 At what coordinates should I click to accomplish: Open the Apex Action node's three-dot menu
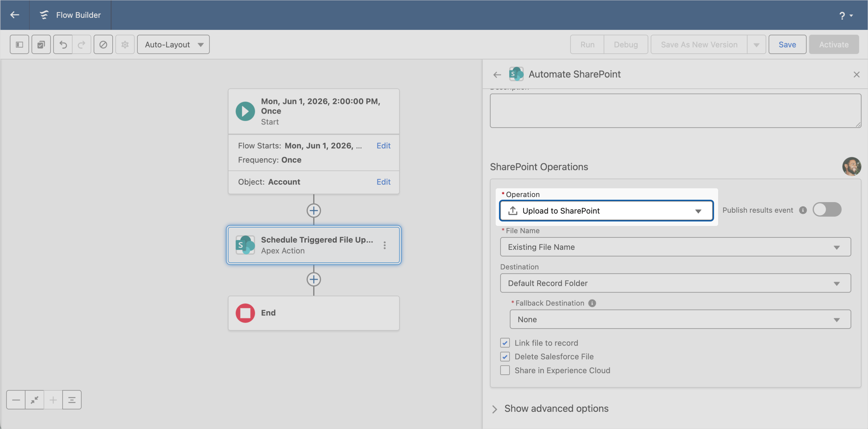(x=384, y=245)
